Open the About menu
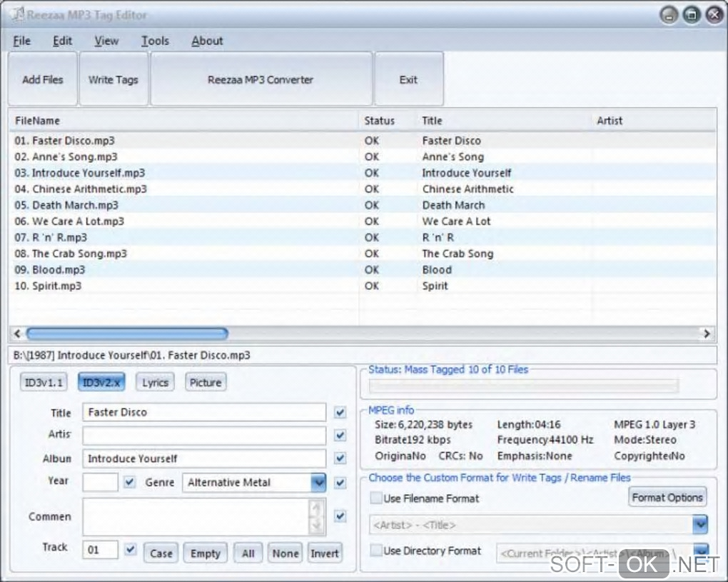Viewport: 728px width, 582px height. point(207,41)
